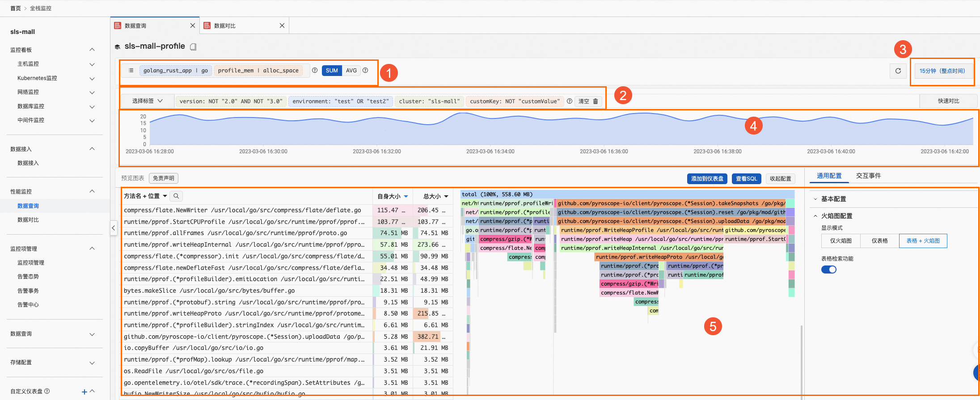Screen dimensions: 980x400
Task: Click the help icon beside 自定义仪表盘
Action: (x=47, y=391)
